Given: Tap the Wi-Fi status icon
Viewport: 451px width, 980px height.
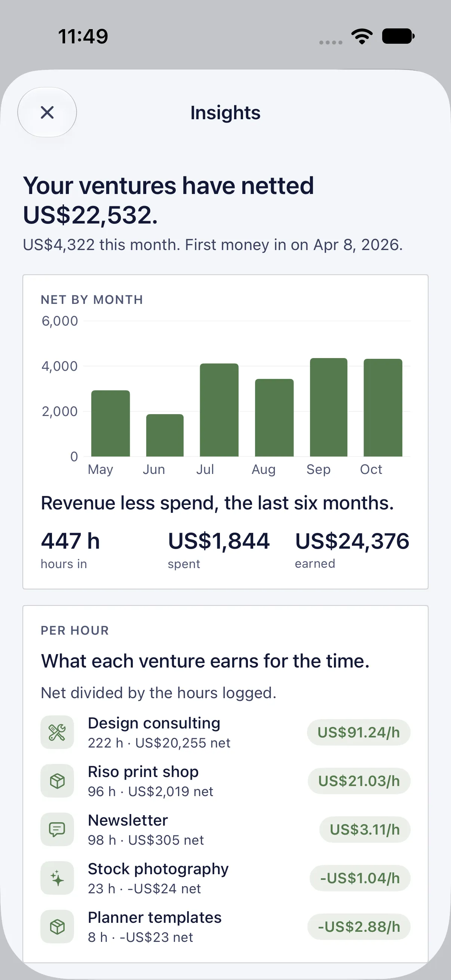Looking at the screenshot, I should pos(362,37).
